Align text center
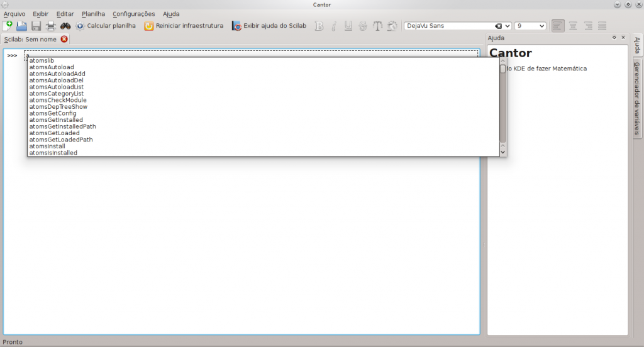The width and height of the screenshot is (644, 347). coord(573,26)
